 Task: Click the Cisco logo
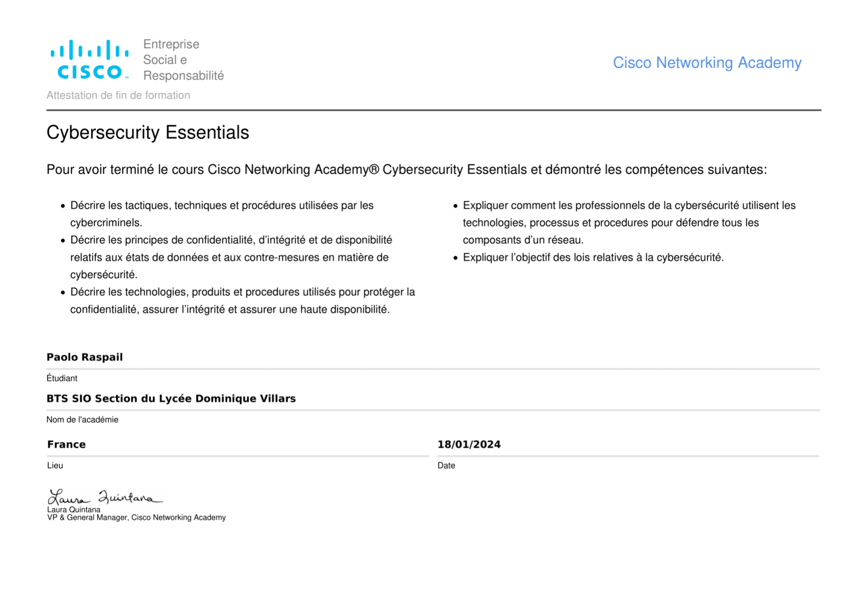coord(90,59)
